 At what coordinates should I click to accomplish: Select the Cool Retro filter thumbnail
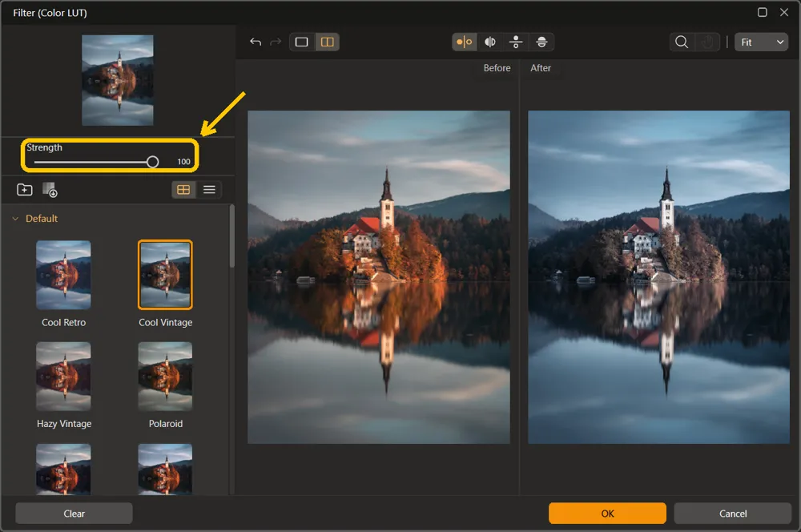tap(63, 275)
